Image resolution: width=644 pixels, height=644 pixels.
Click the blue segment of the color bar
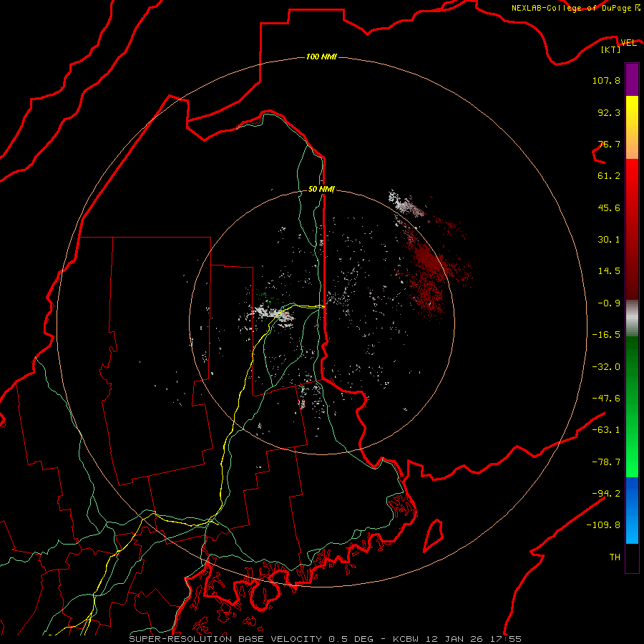click(632, 510)
